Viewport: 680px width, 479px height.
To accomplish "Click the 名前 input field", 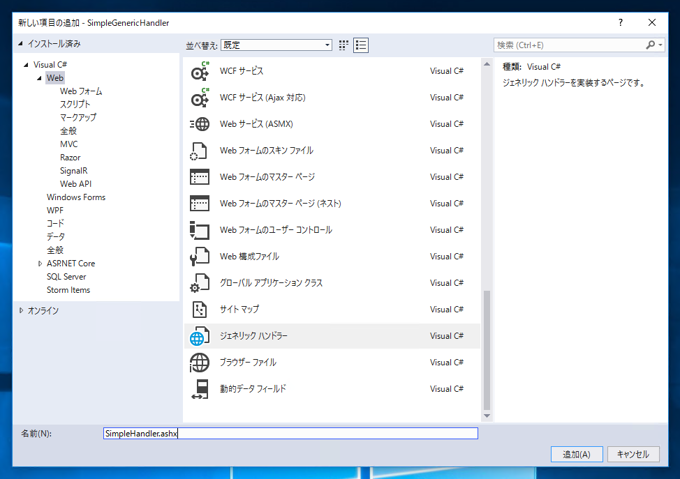I will tap(291, 433).
